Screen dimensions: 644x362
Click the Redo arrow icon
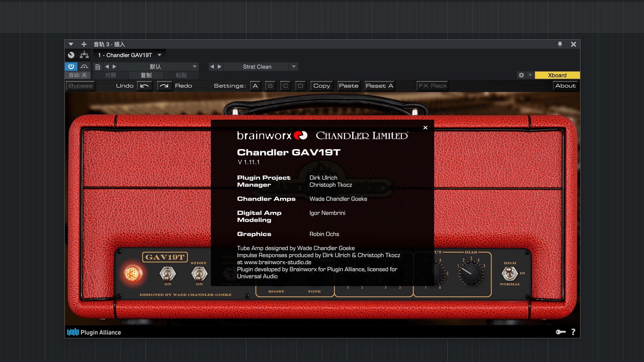[164, 86]
